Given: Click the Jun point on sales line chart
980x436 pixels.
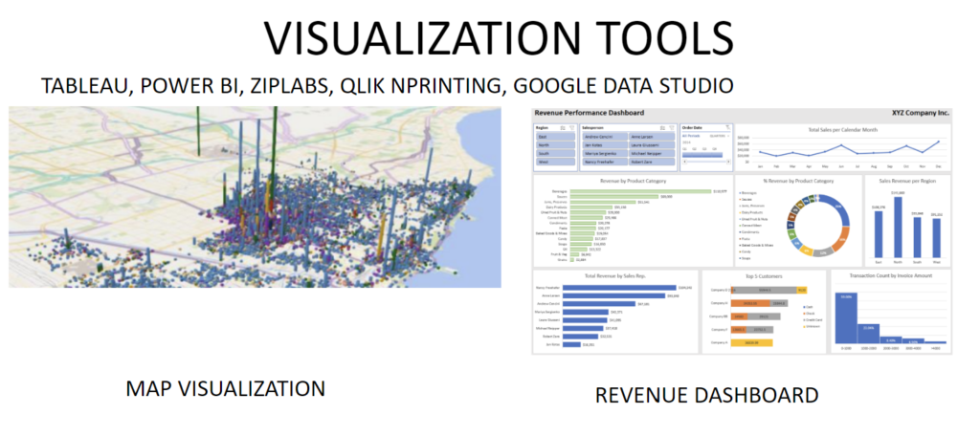Looking at the screenshot, I should (841, 145).
